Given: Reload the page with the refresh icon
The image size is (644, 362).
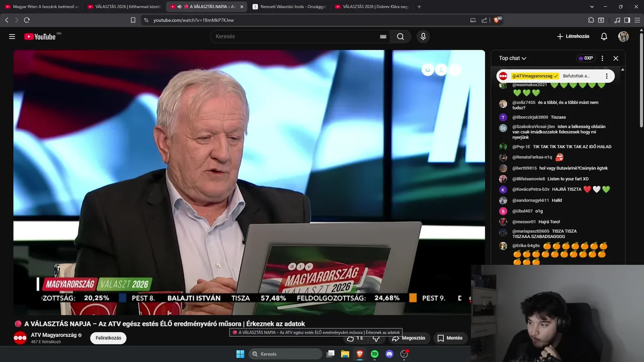Looking at the screenshot, I should [x=27, y=20].
